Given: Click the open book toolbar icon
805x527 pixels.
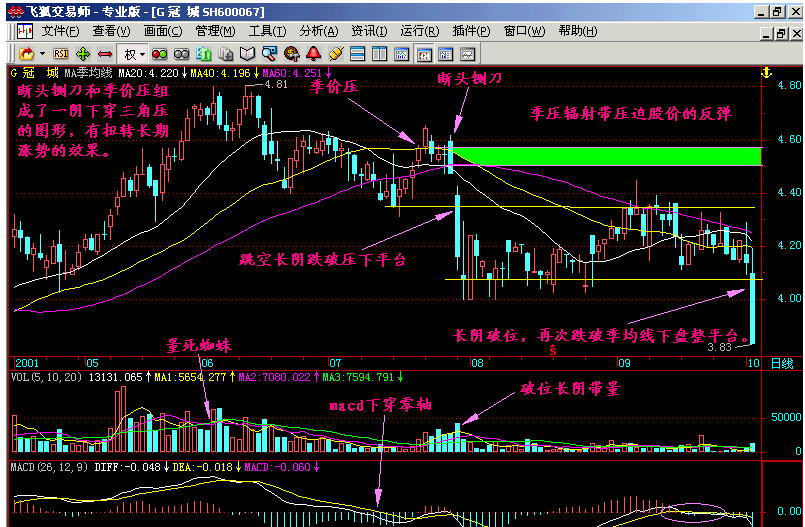Looking at the screenshot, I should (248, 54).
